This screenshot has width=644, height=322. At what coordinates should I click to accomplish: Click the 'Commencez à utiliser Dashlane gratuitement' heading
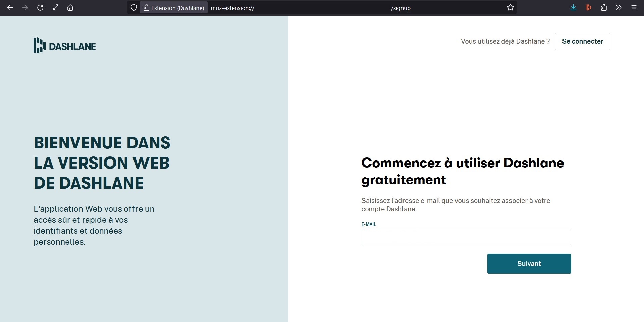pyautogui.click(x=462, y=171)
